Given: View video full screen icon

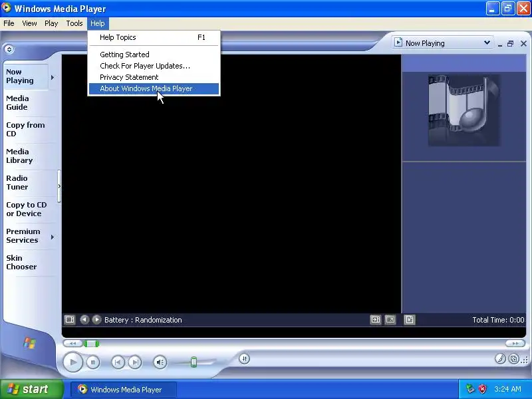Looking at the screenshot, I should tap(390, 320).
